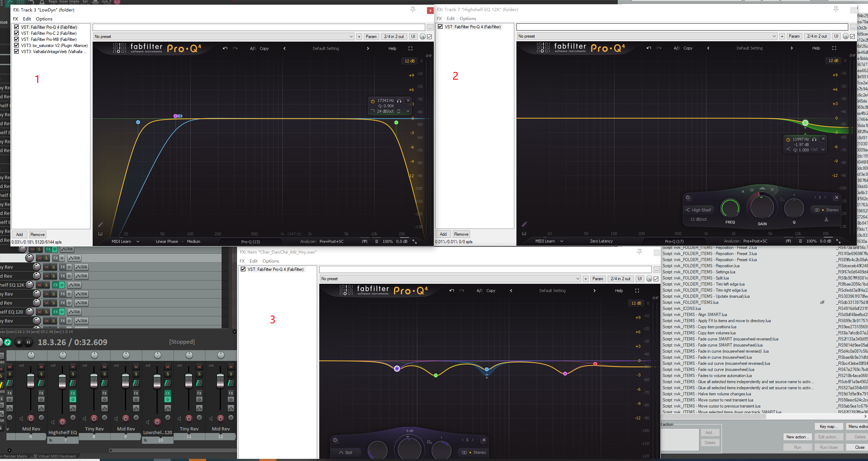Image resolution: width=868 pixels, height=461 pixels.
Task: Toggle repeat loop button in transport
Action: (x=8, y=342)
